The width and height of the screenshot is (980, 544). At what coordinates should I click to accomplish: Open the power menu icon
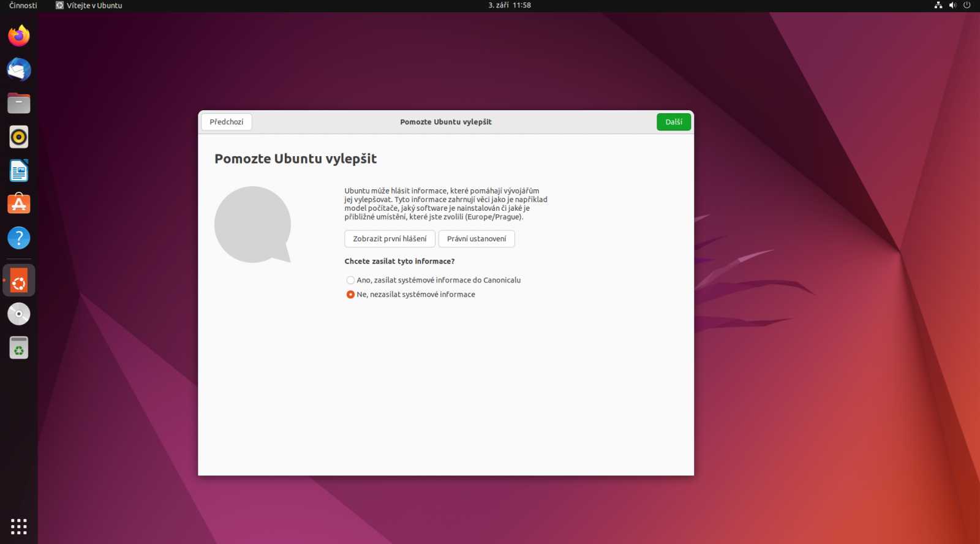pyautogui.click(x=967, y=5)
